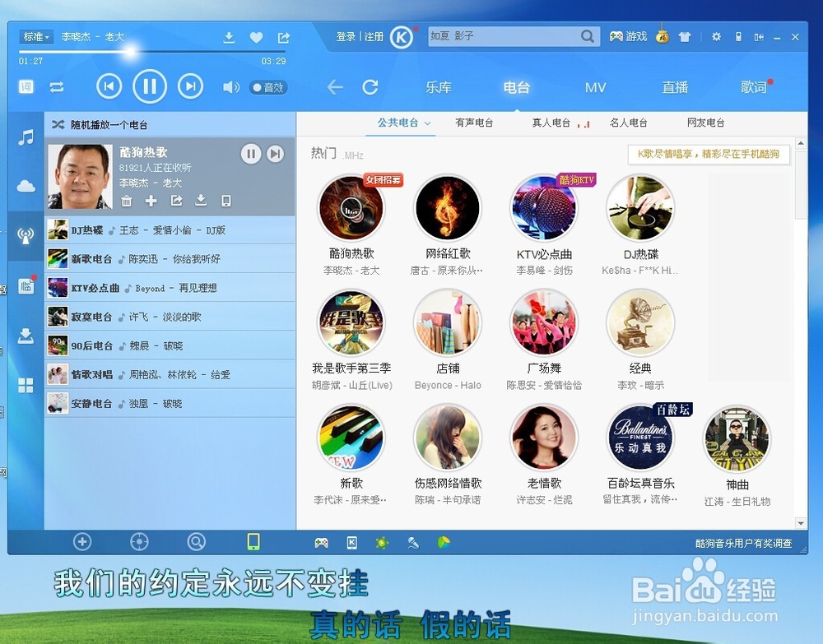Click 登录 login link
This screenshot has height=644, width=823.
[346, 37]
